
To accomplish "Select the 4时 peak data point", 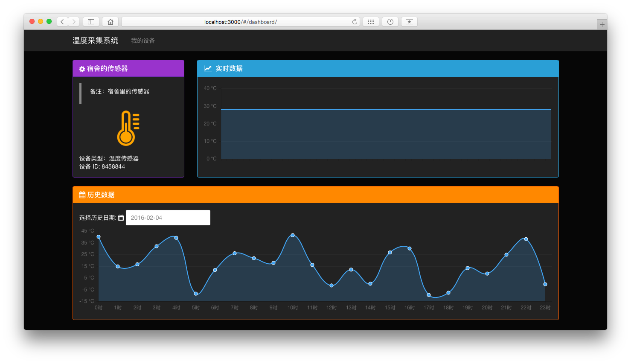I will (x=176, y=238).
